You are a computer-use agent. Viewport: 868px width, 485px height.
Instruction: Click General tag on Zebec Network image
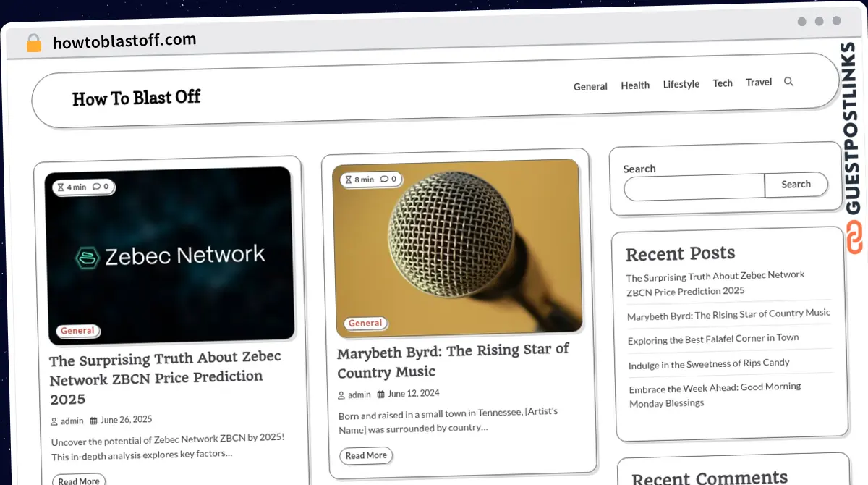[x=77, y=331]
